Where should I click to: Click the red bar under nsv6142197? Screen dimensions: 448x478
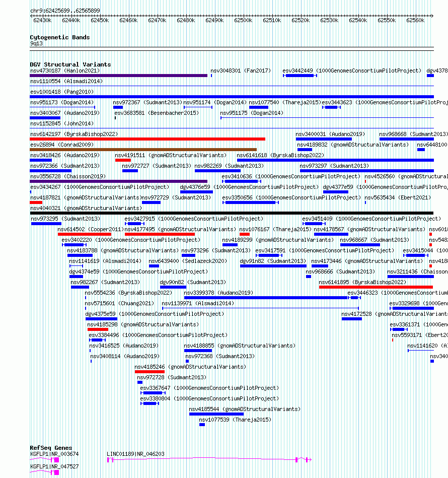(x=147, y=139)
